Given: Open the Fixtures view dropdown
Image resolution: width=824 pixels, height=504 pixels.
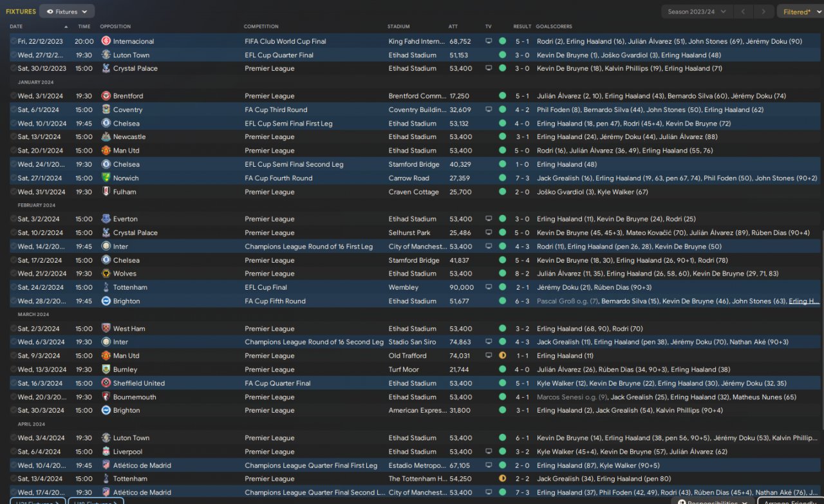Looking at the screenshot, I should pos(67,12).
